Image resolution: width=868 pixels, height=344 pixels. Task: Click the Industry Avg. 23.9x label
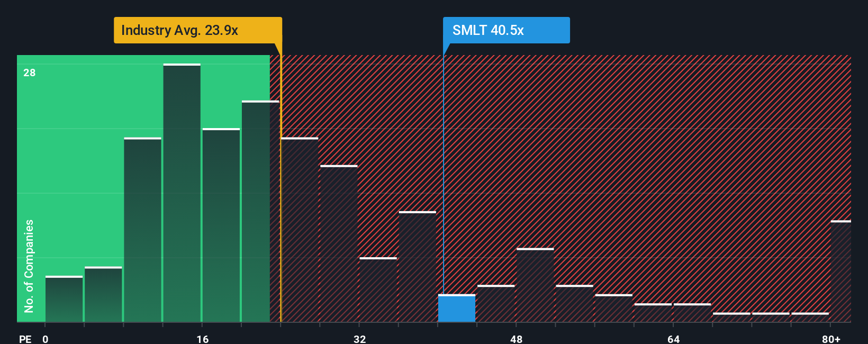pyautogui.click(x=198, y=30)
